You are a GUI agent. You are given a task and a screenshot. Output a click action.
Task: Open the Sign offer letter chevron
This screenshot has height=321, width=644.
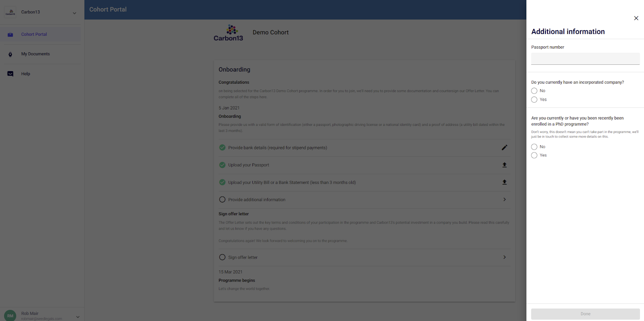tap(504, 257)
